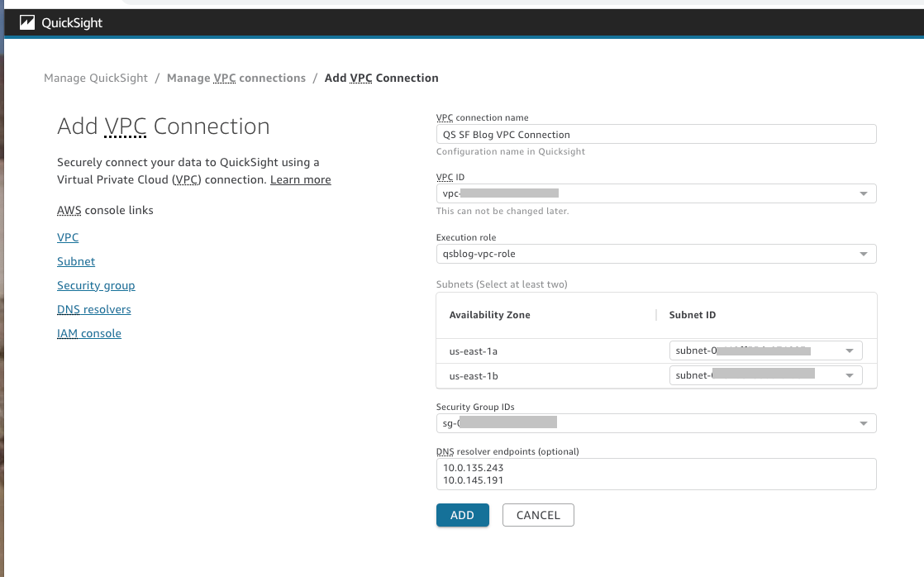
Task: Select the Availability Zone column header
Action: tap(490, 315)
